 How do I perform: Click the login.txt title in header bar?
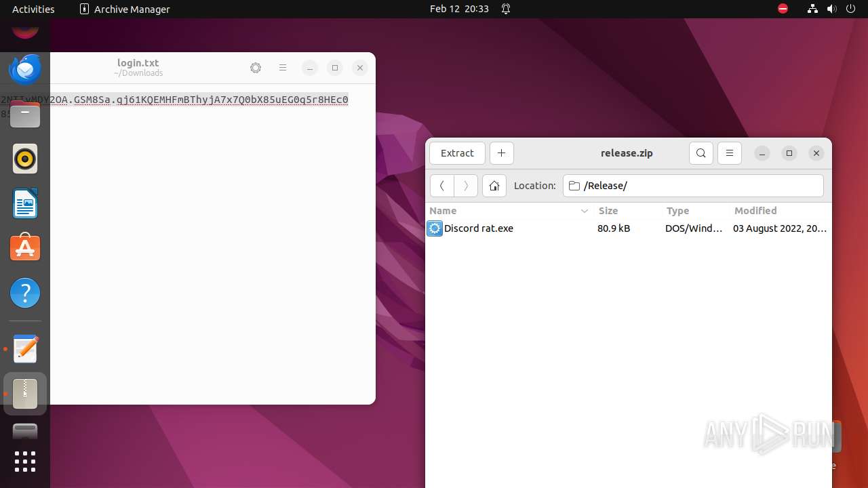point(138,63)
